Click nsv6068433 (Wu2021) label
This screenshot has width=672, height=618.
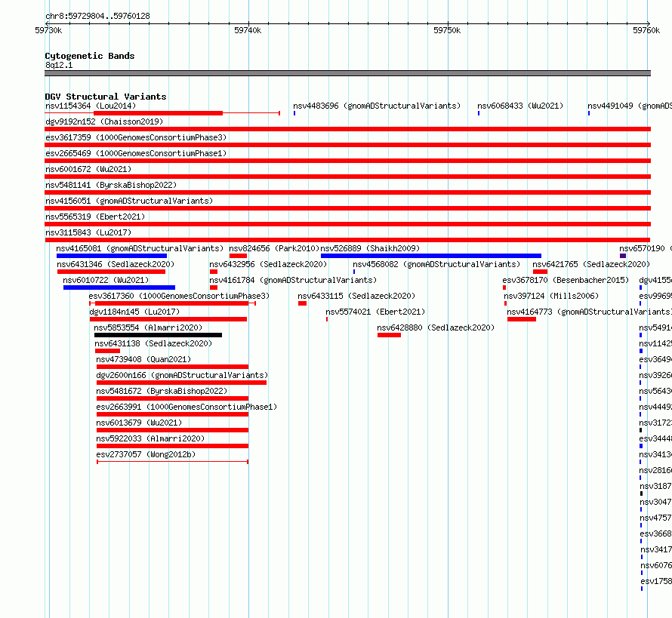click(x=520, y=106)
